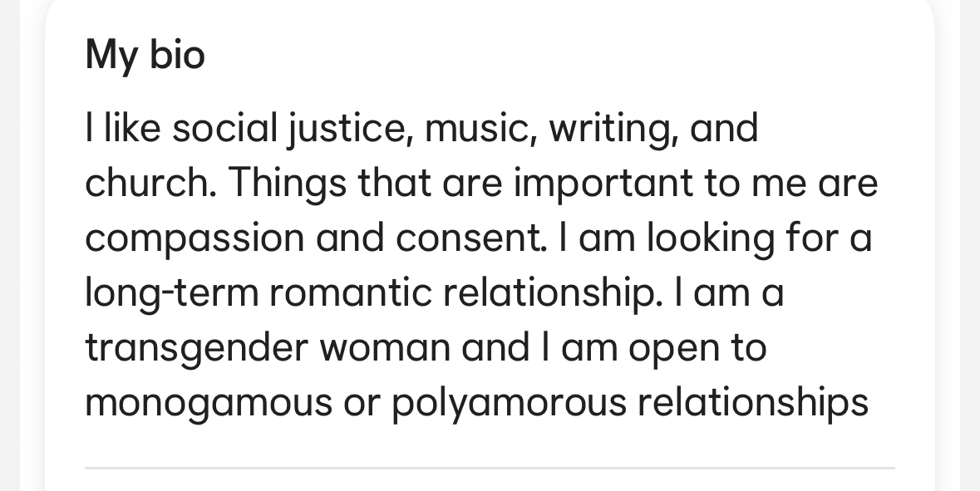
Task: Click the word "church" in the bio
Action: pos(150,183)
